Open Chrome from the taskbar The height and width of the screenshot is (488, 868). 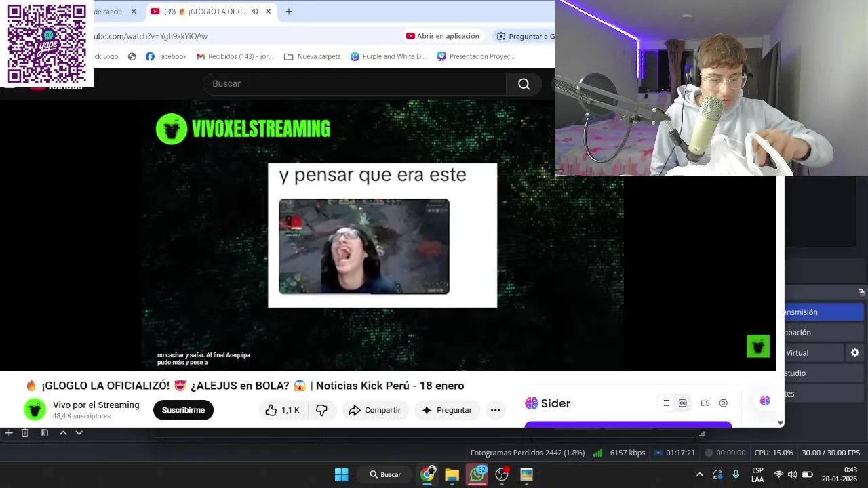pyautogui.click(x=427, y=474)
